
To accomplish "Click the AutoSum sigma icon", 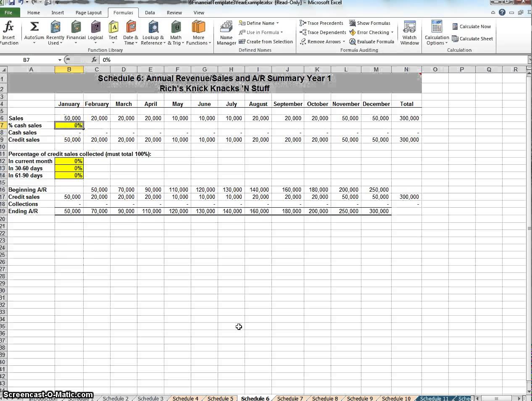I will (34, 27).
